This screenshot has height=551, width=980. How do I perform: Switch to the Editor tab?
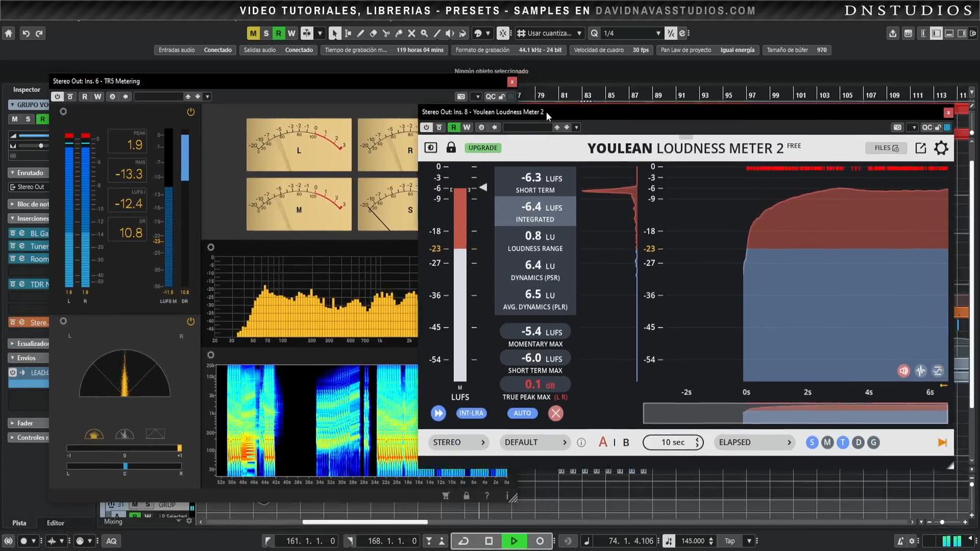tap(55, 523)
